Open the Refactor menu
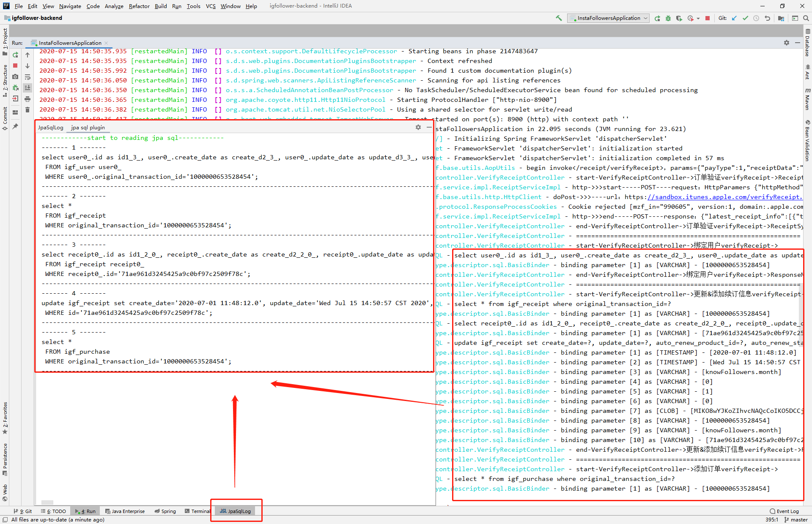Image resolution: width=812 pixels, height=524 pixels. pos(139,6)
